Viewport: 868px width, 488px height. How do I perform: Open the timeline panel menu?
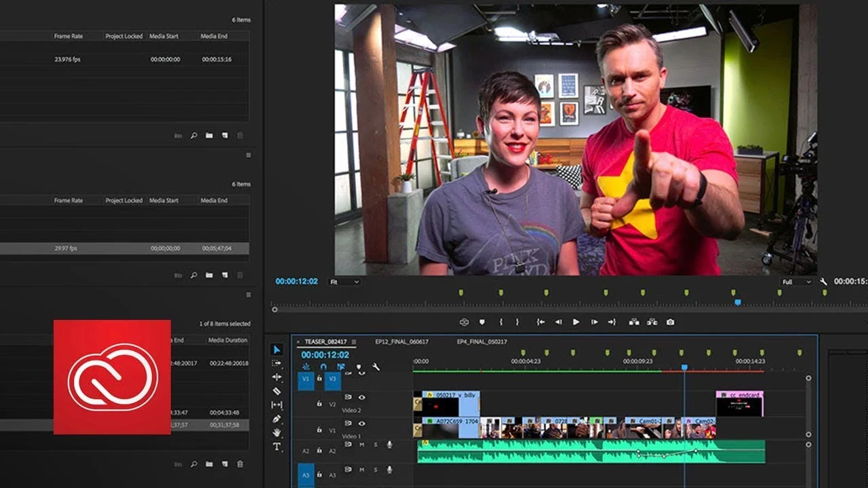point(353,343)
